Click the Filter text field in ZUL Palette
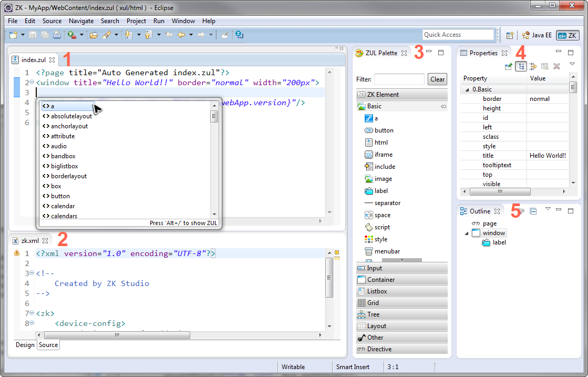This screenshot has width=588, height=377. click(x=399, y=79)
